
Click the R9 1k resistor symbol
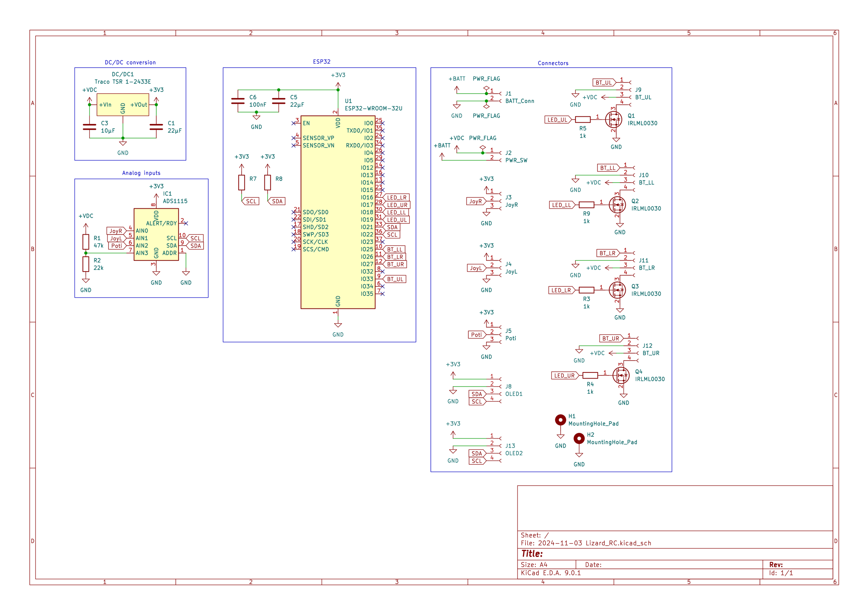point(586,205)
